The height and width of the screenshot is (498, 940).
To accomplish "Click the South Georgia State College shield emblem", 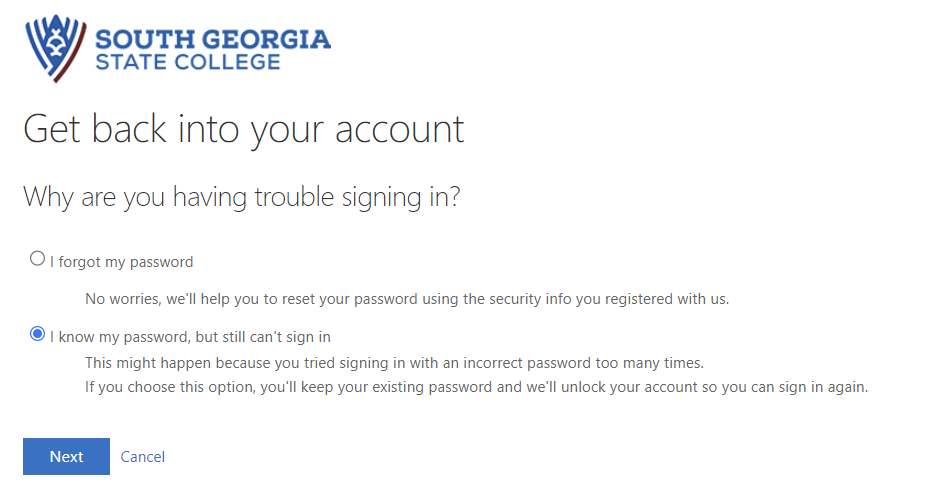I will [55, 50].
